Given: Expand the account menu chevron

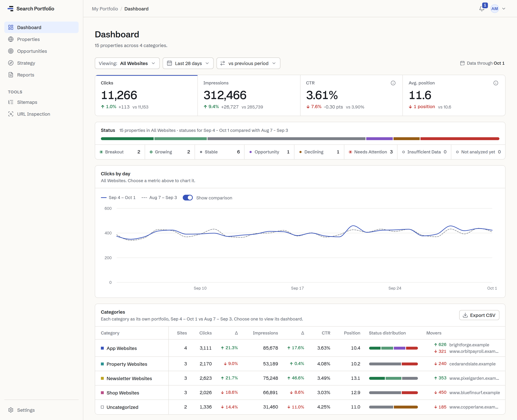Looking at the screenshot, I should (504, 9).
